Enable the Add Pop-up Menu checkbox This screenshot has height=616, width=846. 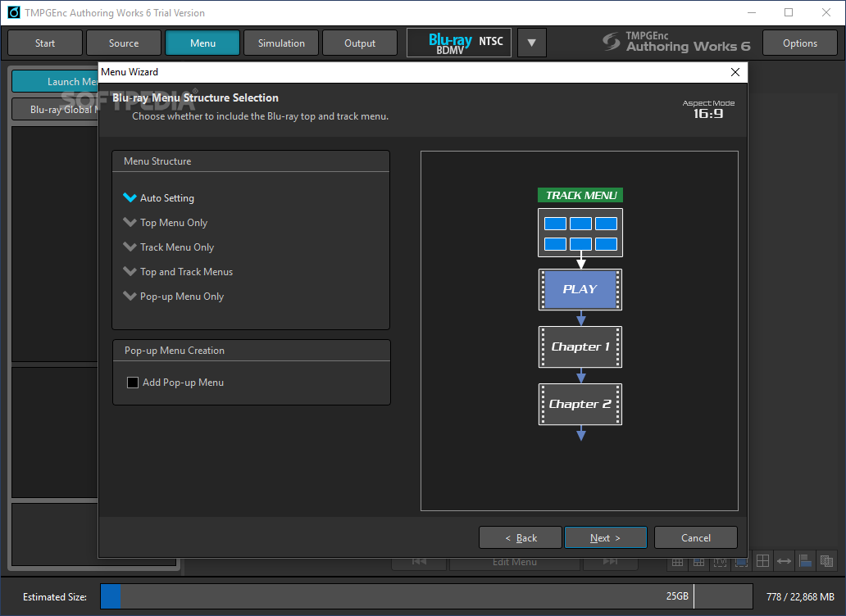133,382
